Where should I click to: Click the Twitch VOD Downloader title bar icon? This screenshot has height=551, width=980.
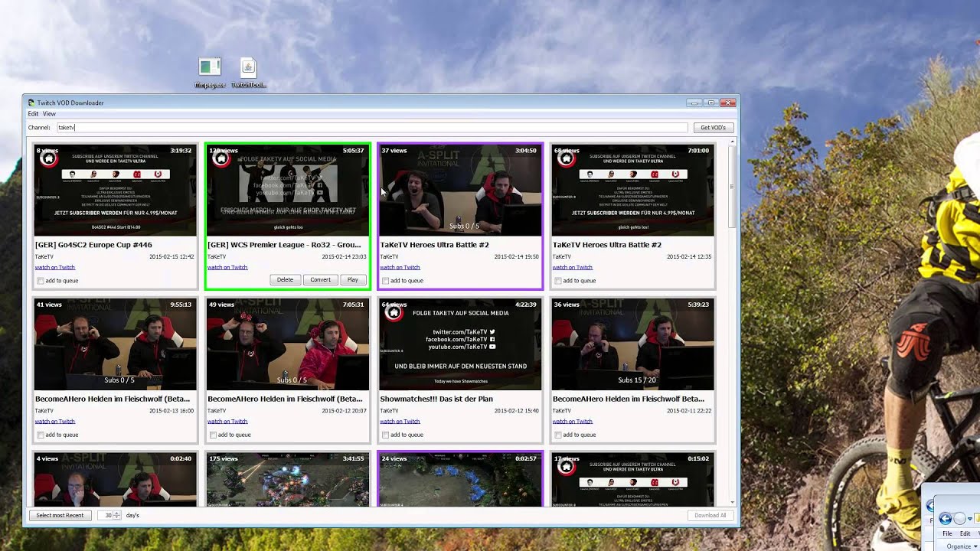(x=31, y=103)
